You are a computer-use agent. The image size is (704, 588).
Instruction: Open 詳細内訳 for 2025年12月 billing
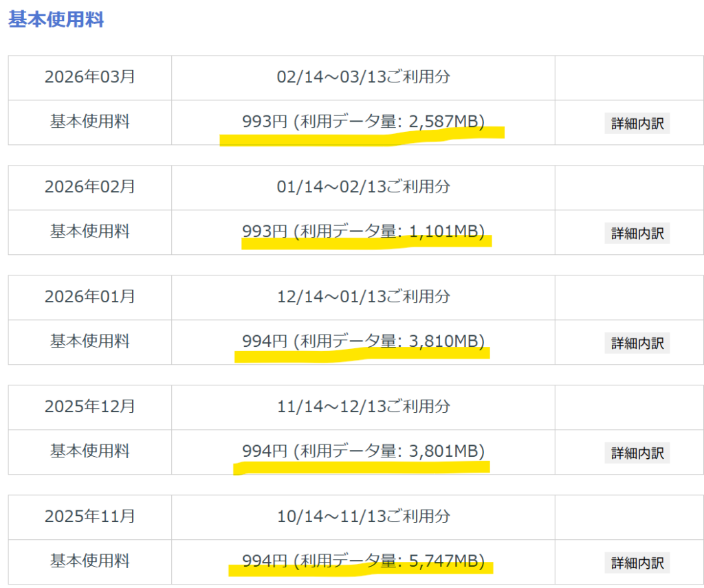click(637, 453)
